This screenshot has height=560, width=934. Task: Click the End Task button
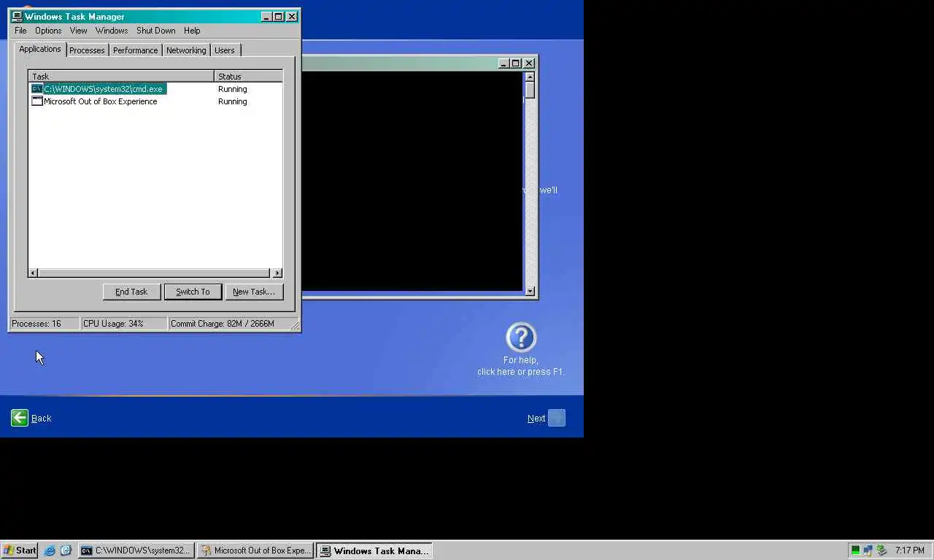coord(131,292)
